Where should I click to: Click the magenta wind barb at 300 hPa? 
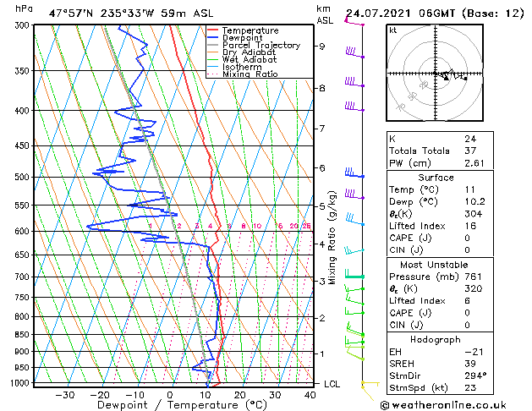[x=354, y=21]
